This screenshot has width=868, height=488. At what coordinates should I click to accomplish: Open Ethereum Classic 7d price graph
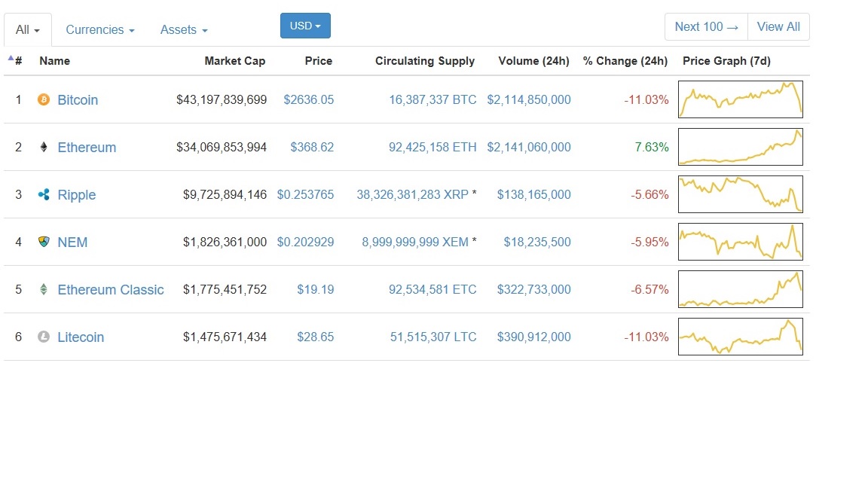pyautogui.click(x=741, y=289)
